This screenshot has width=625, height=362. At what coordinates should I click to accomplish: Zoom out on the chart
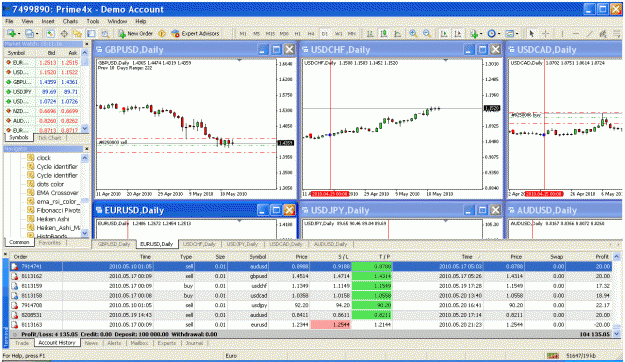427,34
